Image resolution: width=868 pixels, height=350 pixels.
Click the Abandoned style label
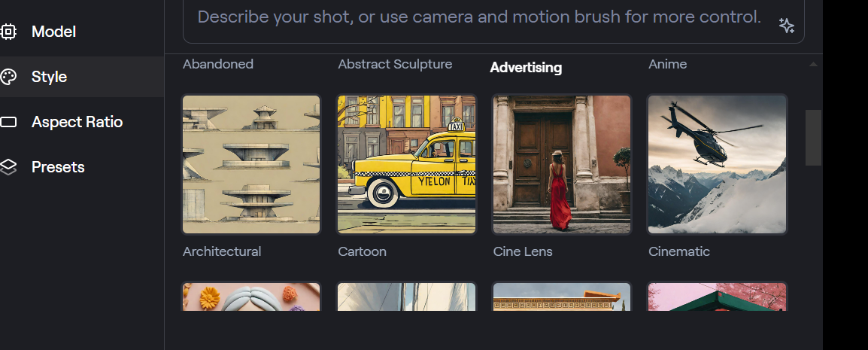pyautogui.click(x=218, y=64)
